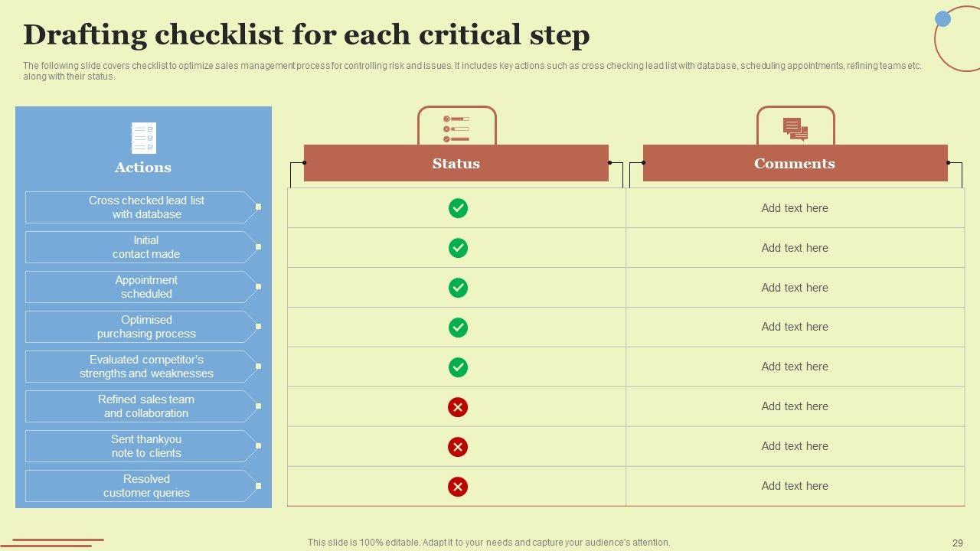
Task: Click green checkmark for Optimised purchasing process
Action: (x=458, y=328)
